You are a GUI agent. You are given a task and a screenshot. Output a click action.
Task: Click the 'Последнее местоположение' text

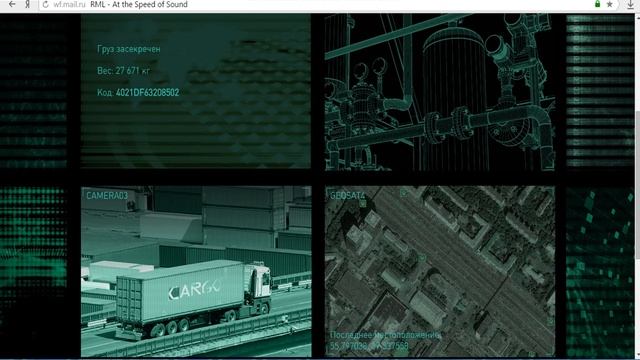(385, 335)
